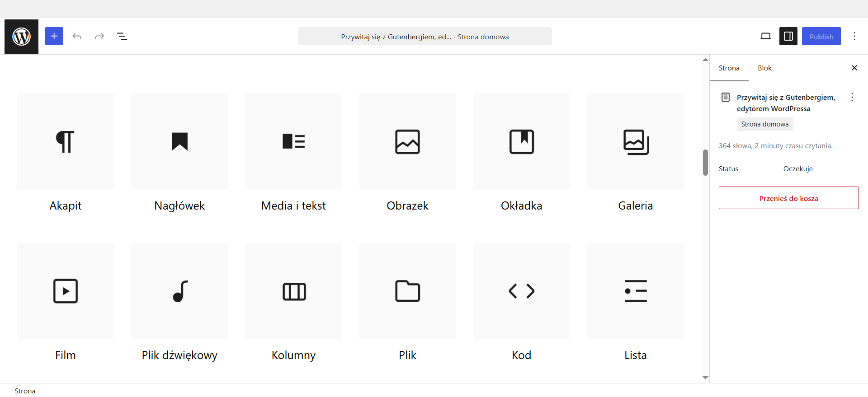Screen dimensions: 868x397
Task: Click the editor vertical scrollbar thumb
Action: (x=705, y=163)
